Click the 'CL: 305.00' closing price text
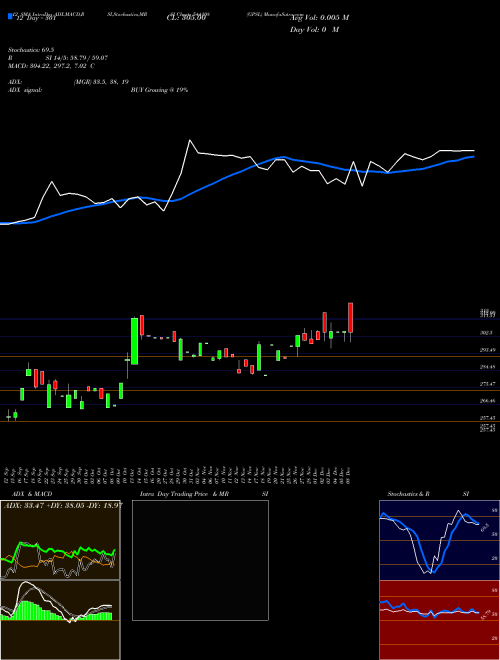 point(186,18)
